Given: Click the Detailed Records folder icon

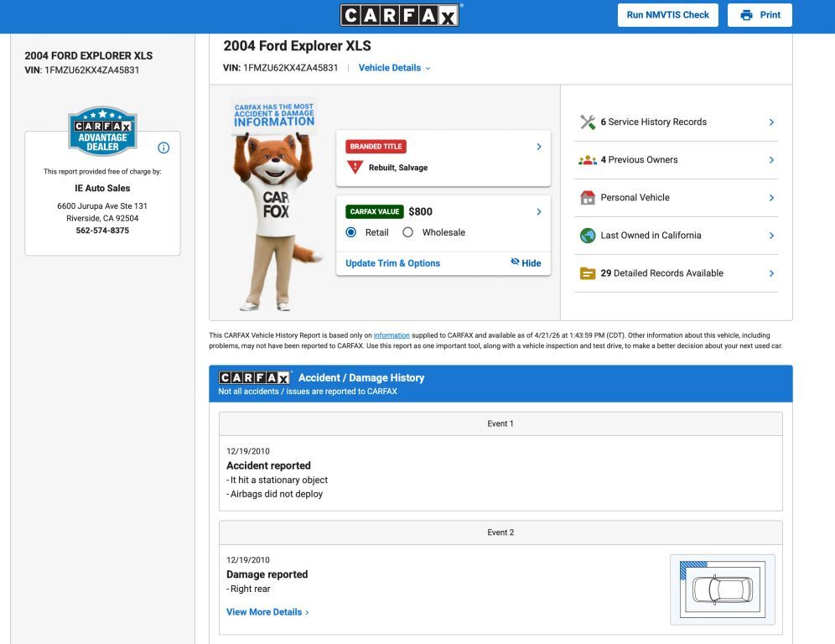Looking at the screenshot, I should pyautogui.click(x=588, y=273).
